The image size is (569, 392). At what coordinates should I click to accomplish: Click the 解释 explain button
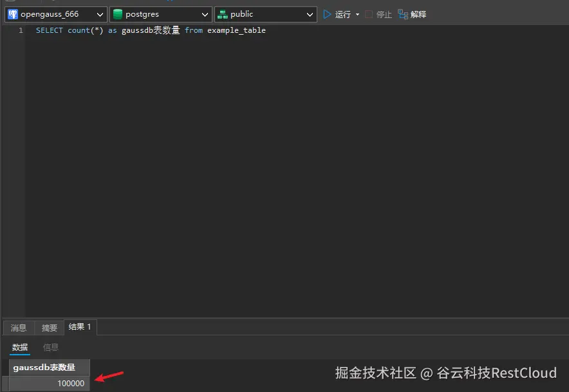(412, 15)
